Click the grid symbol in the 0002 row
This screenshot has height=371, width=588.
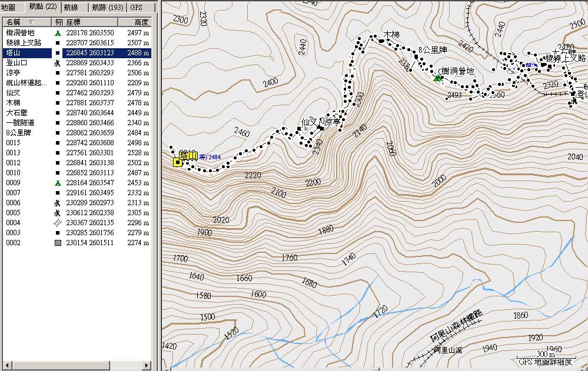pyautogui.click(x=58, y=243)
